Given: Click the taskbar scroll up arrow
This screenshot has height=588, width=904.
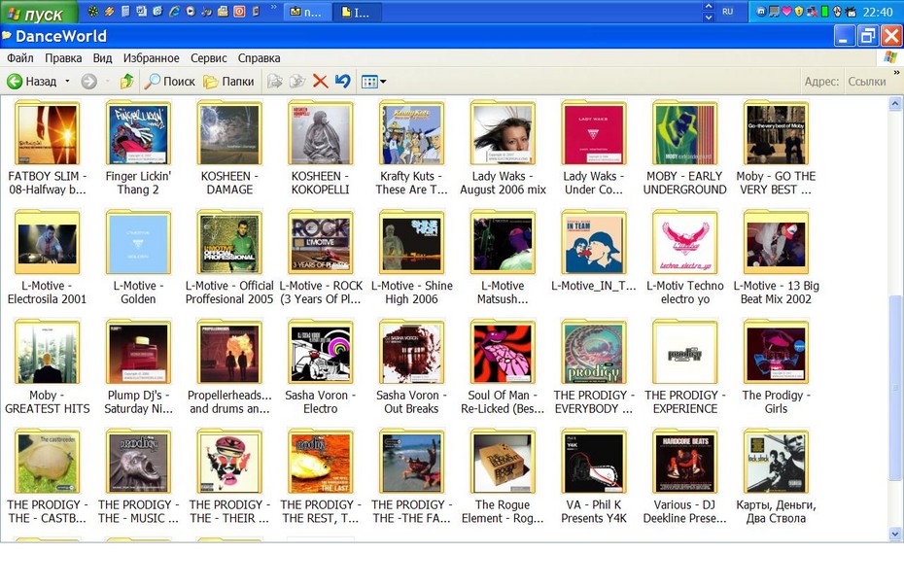Looking at the screenshot, I should (x=709, y=7).
